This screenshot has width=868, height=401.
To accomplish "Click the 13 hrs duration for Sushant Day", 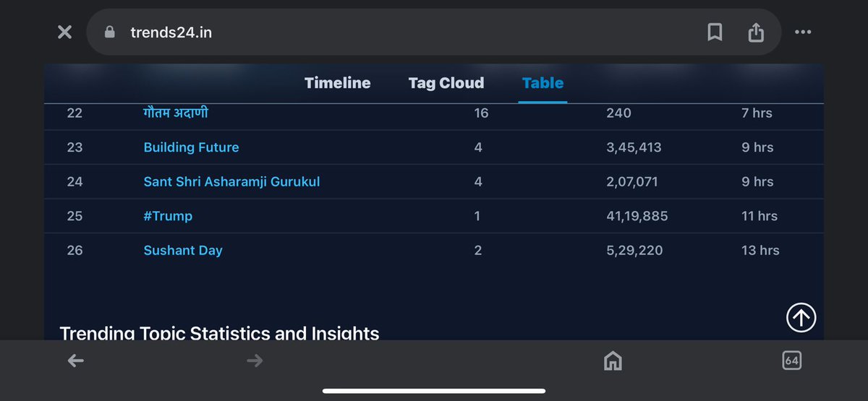I will pos(760,251).
